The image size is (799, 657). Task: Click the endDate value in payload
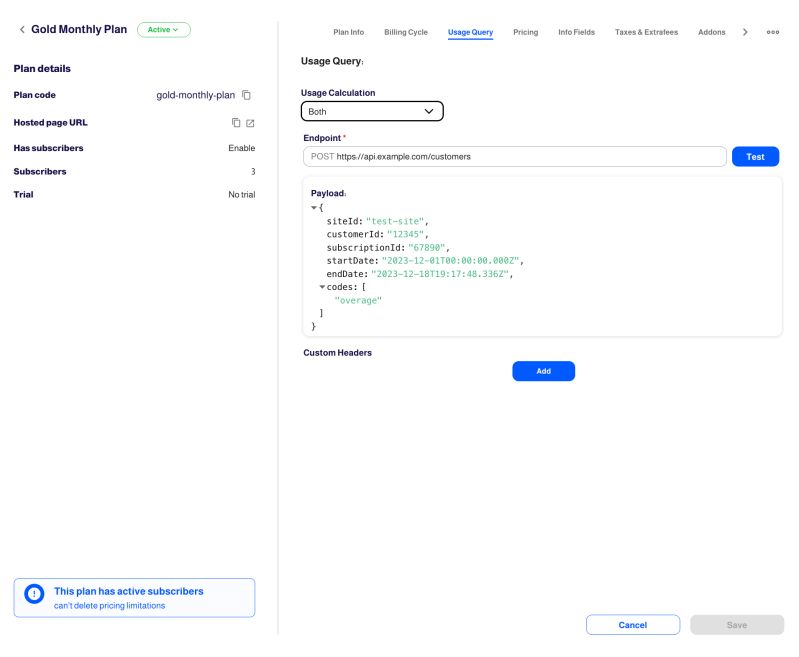pos(440,274)
